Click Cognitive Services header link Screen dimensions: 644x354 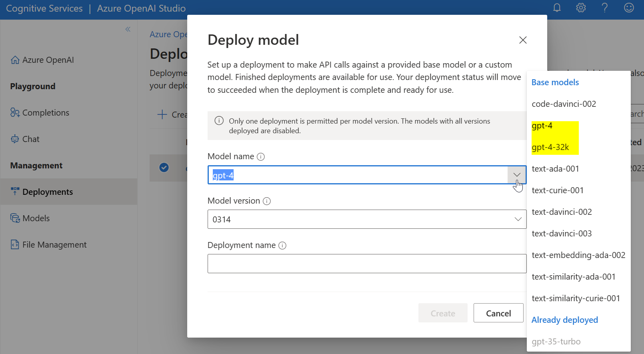tap(44, 8)
